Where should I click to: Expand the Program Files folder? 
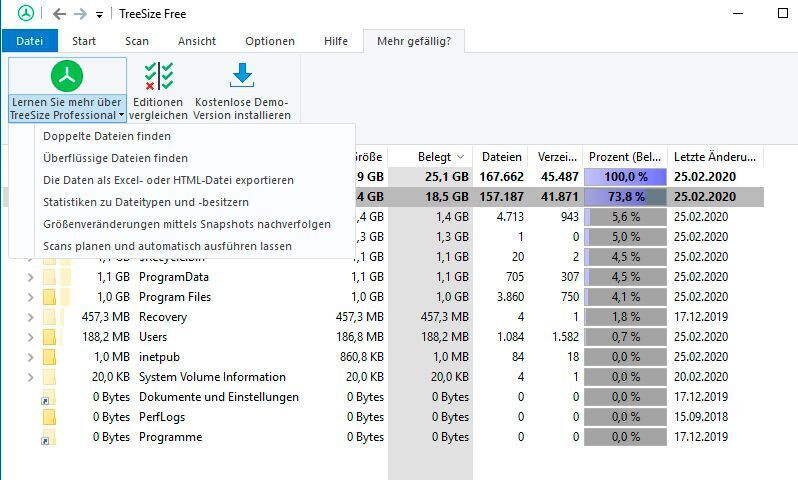30,297
